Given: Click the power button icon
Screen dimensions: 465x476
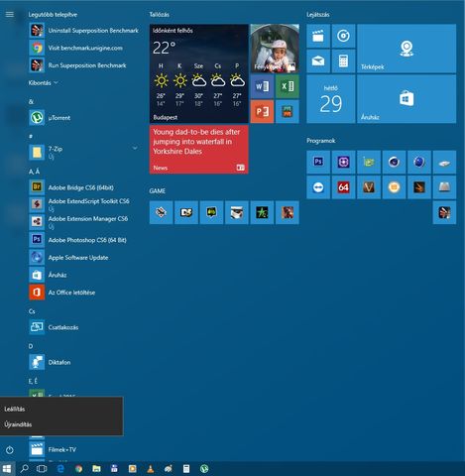Looking at the screenshot, I should [10, 450].
